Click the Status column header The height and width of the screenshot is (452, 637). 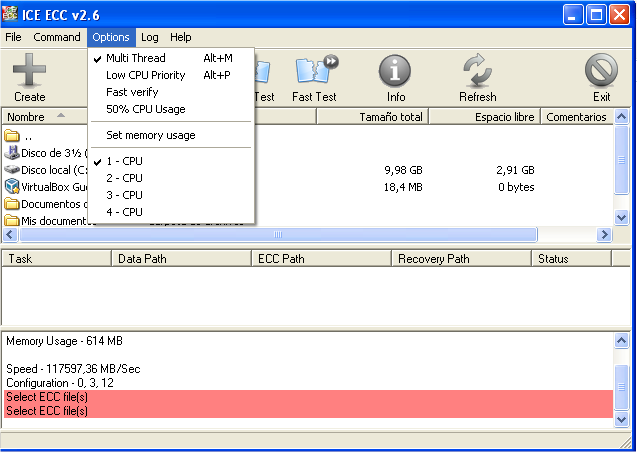[571, 259]
